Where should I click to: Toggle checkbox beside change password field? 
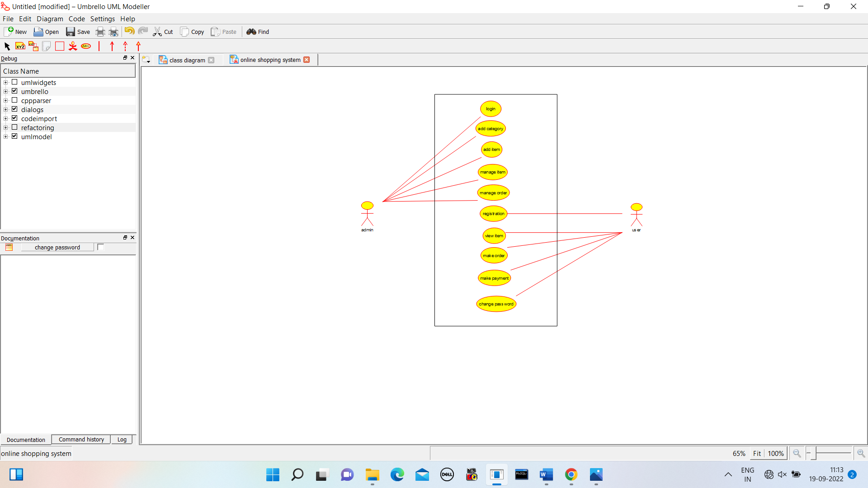click(x=101, y=247)
